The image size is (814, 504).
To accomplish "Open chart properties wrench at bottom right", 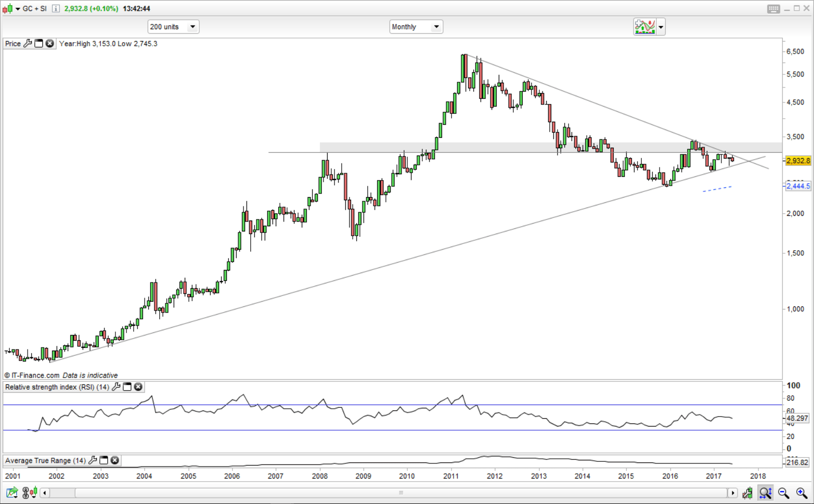I will (x=747, y=493).
